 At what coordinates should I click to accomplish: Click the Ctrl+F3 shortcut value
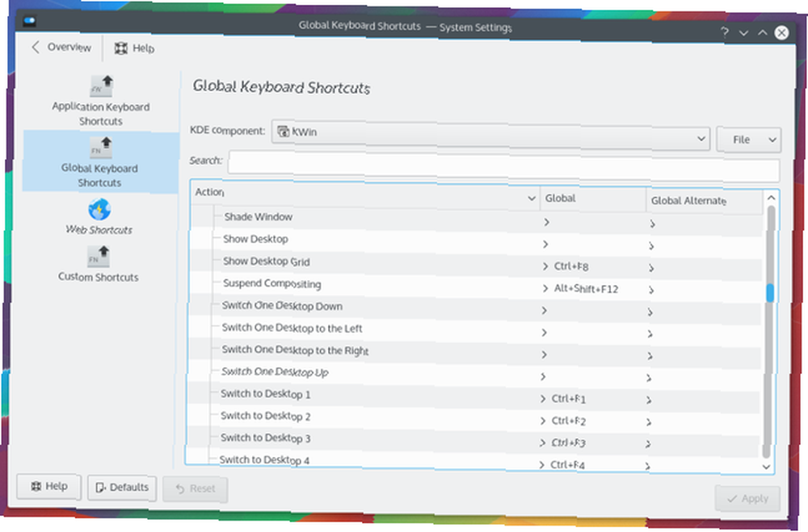568,443
